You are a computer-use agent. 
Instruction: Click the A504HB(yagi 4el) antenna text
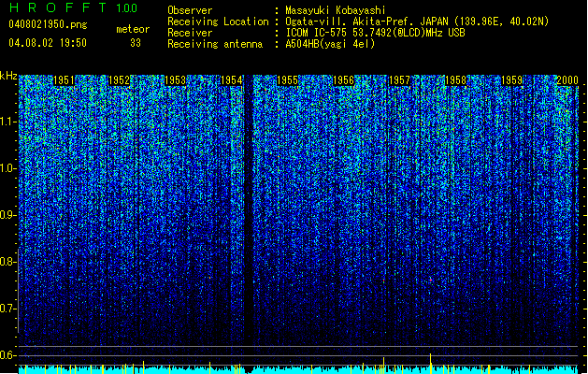tap(330, 44)
